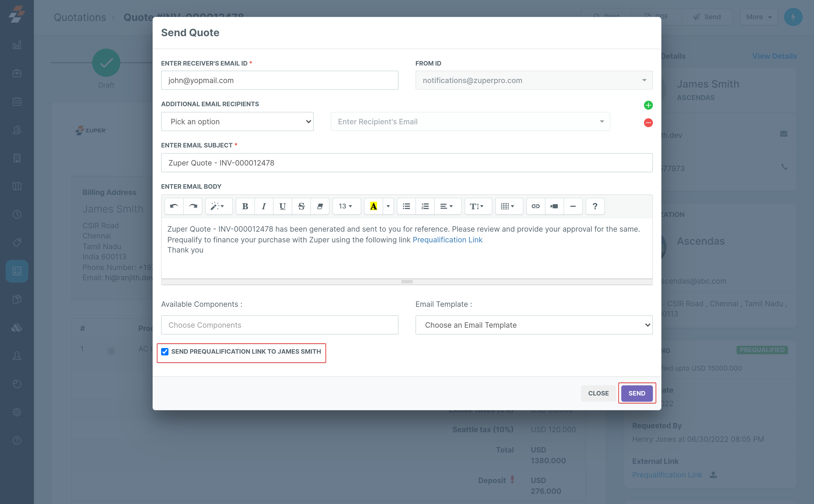Open font size 13 dropdown
This screenshot has height=504, width=814.
pos(346,206)
